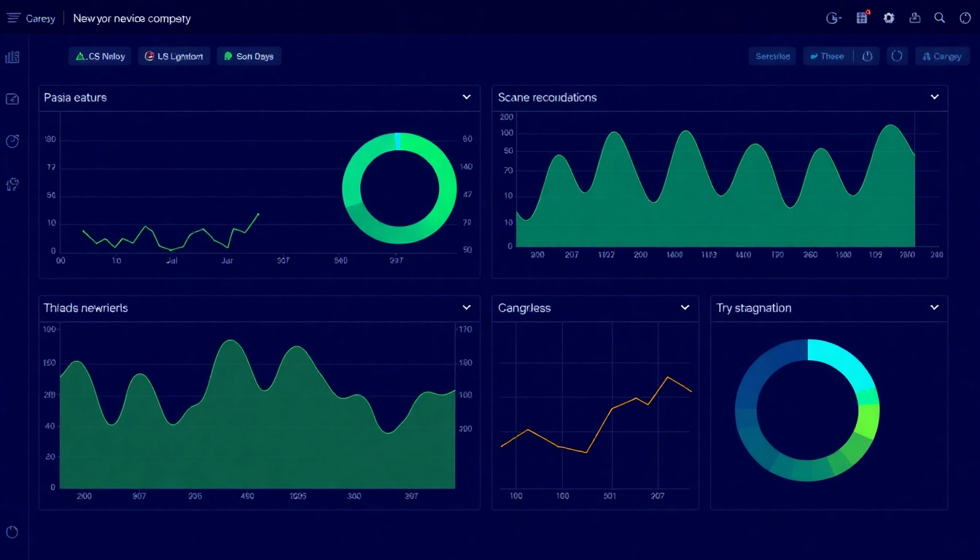The image size is (980, 560).
Task: Toggle the CS Nrloy filter chip
Action: pos(99,55)
